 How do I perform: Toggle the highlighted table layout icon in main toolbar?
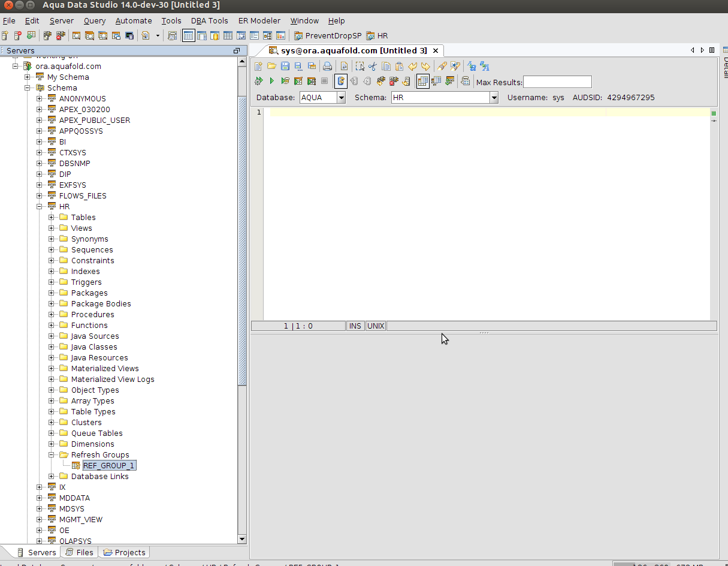(x=189, y=36)
